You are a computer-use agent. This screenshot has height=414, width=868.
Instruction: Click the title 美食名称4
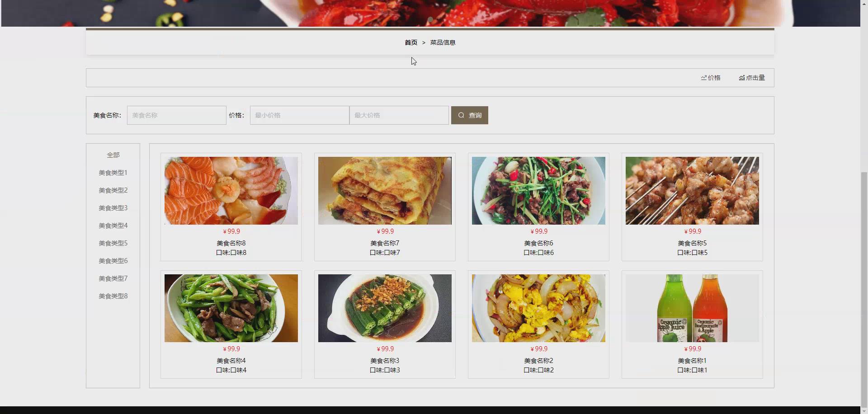point(231,361)
